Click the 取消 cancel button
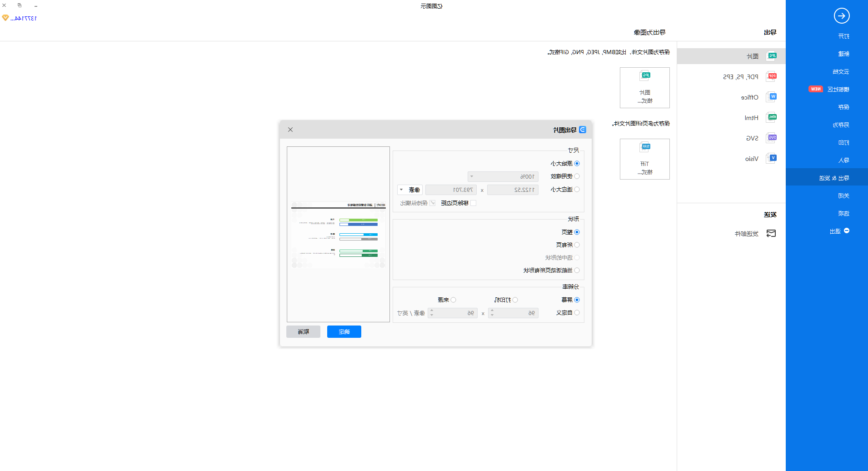868x471 pixels. [303, 331]
